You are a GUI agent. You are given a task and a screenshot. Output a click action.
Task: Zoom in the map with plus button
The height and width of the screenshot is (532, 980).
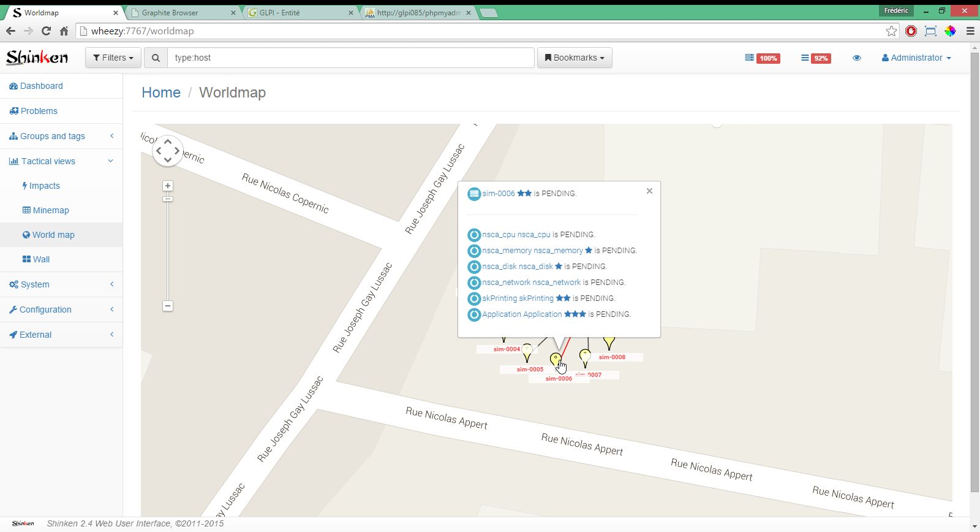(168, 186)
